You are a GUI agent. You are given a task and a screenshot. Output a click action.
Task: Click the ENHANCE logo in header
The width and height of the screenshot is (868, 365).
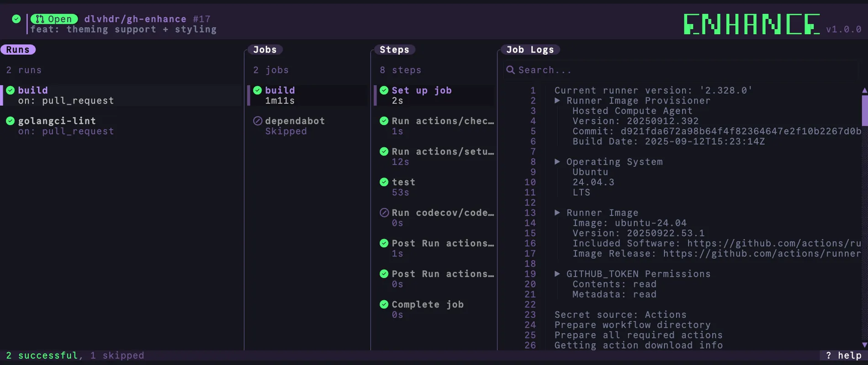752,24
